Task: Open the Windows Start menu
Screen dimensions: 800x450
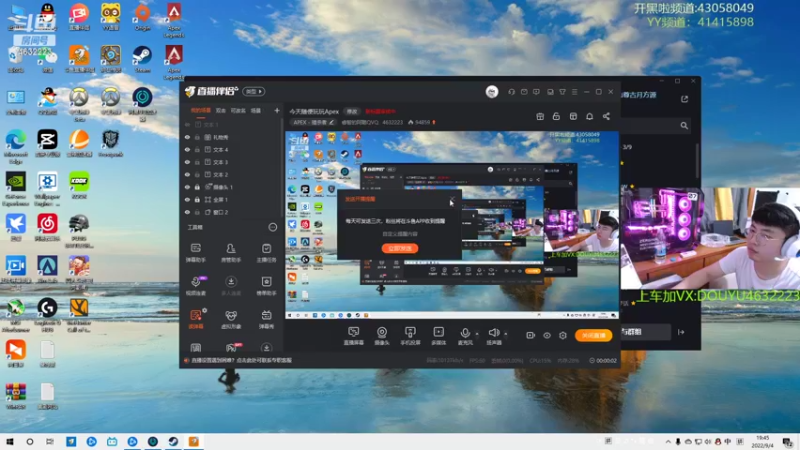Action: point(10,442)
